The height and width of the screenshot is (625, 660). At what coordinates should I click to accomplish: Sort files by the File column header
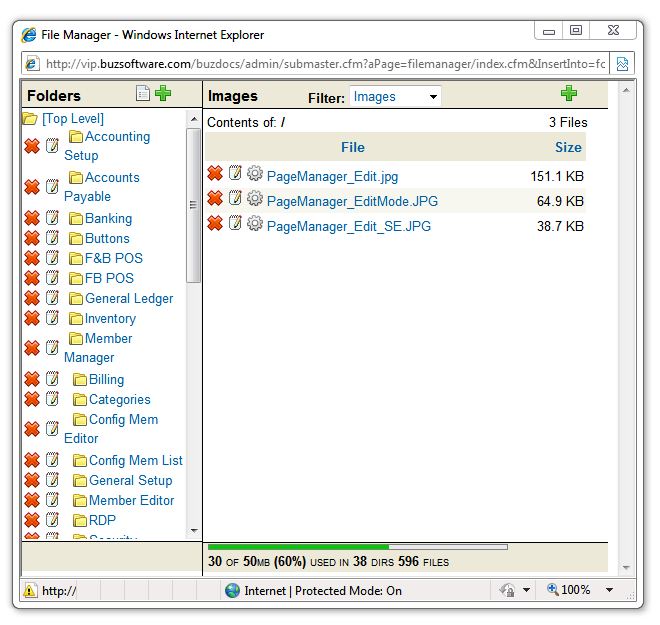[352, 147]
